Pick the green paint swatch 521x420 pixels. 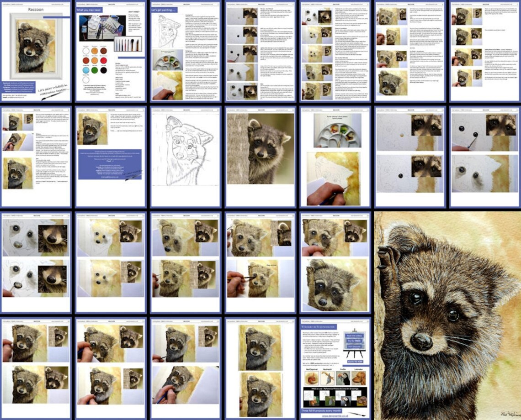coord(95,70)
